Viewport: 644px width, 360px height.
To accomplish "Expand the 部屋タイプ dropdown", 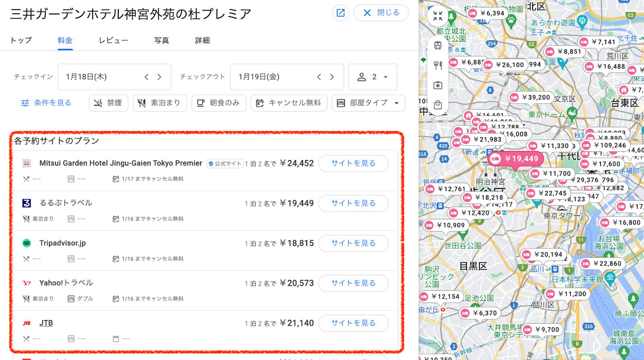I will [x=368, y=103].
